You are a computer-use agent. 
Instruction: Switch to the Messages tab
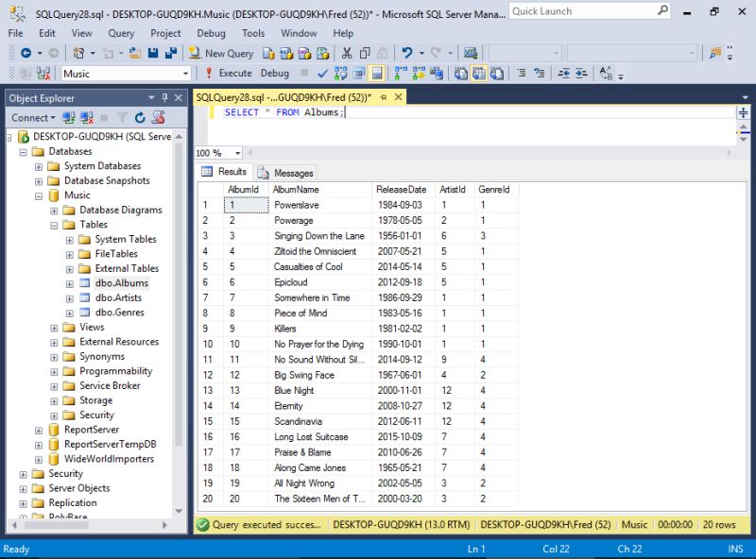(x=286, y=173)
